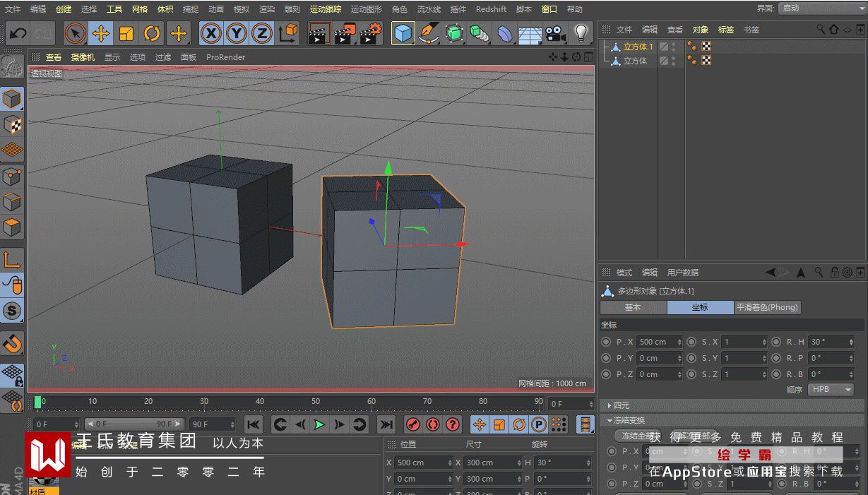Viewport: 868px width, 495px height.
Task: Click the Texture mode checker cube icon
Action: (12, 125)
